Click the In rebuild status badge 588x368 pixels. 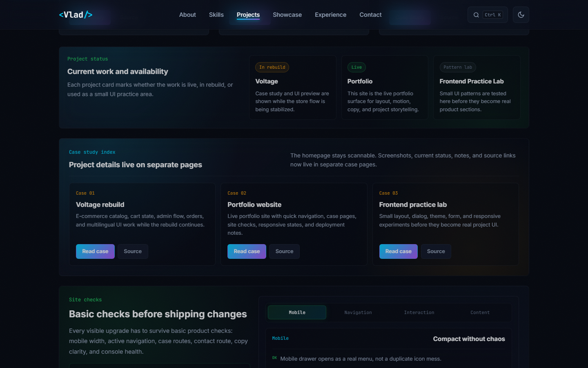[x=272, y=67]
